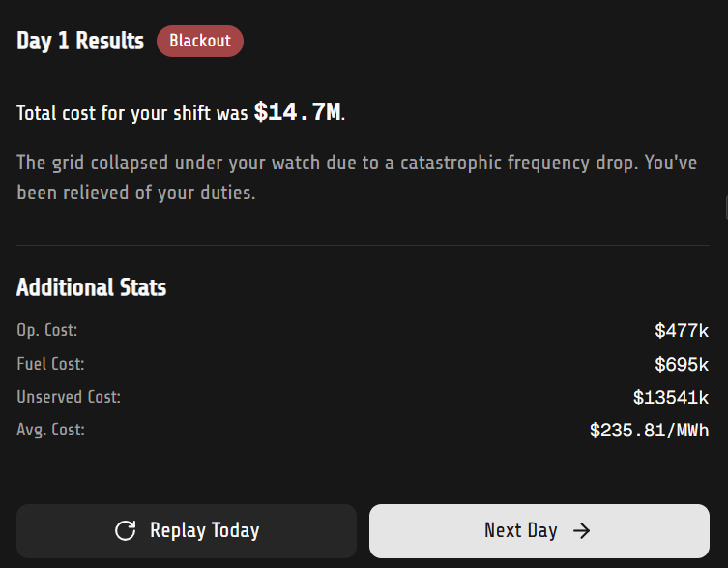Viewport: 728px width, 568px height.
Task: Click the $13541k unserved cost value
Action: [x=671, y=398]
